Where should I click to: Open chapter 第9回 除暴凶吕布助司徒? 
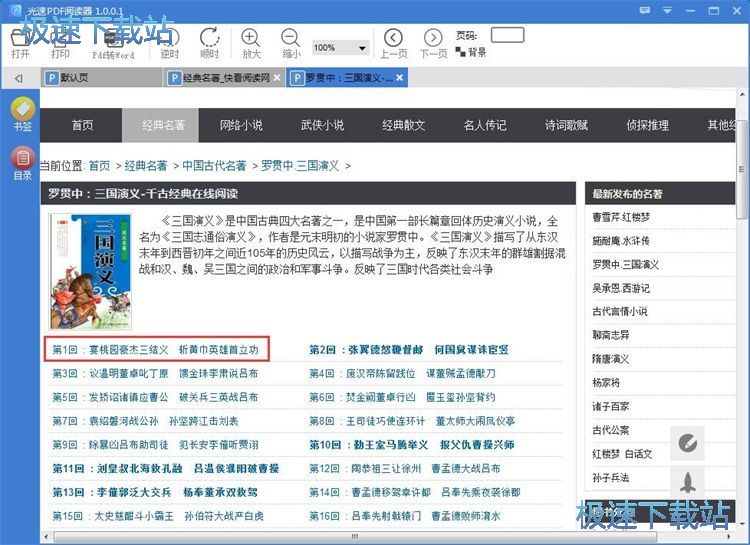click(x=155, y=445)
